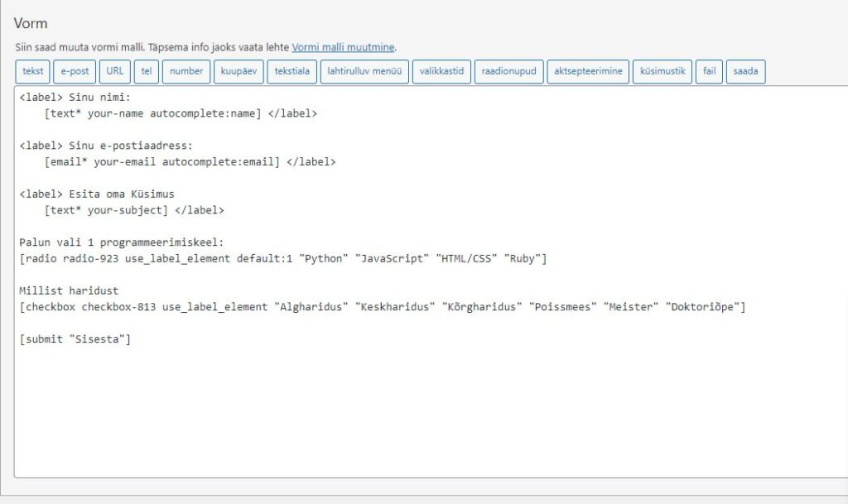This screenshot has height=504, width=848.
Task: Click the "tekst" tag generator button
Action: (33, 71)
